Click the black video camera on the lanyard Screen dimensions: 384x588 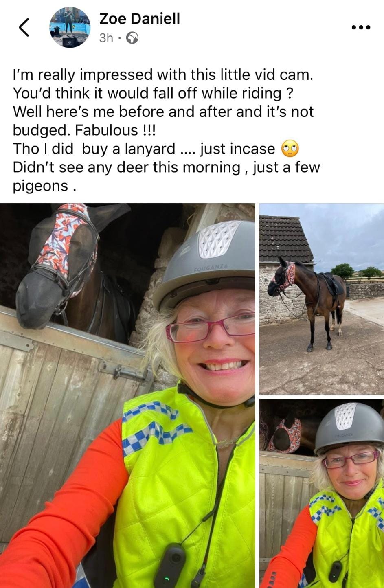pyautogui.click(x=169, y=564)
